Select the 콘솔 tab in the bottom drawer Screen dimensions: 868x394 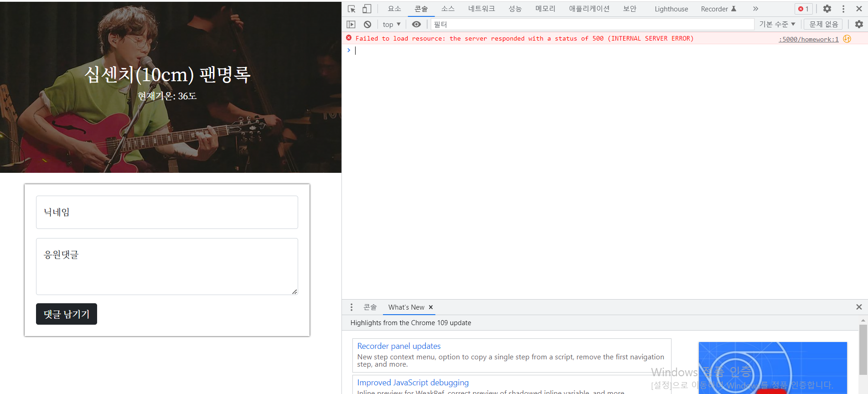click(370, 307)
